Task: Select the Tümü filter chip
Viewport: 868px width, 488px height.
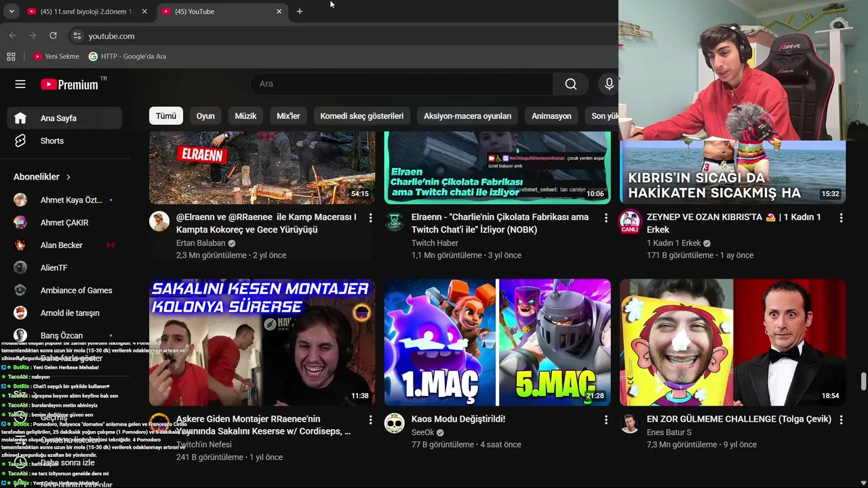Action: coord(166,116)
